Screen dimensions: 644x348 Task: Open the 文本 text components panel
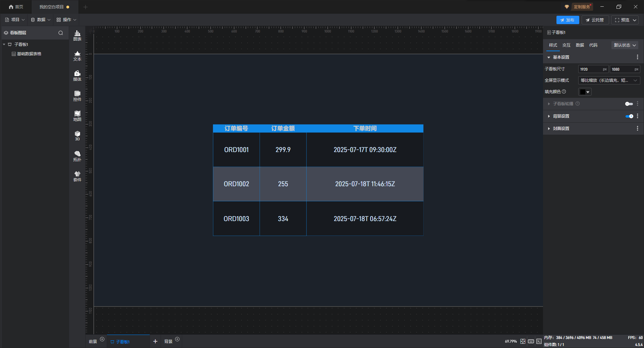tap(77, 56)
